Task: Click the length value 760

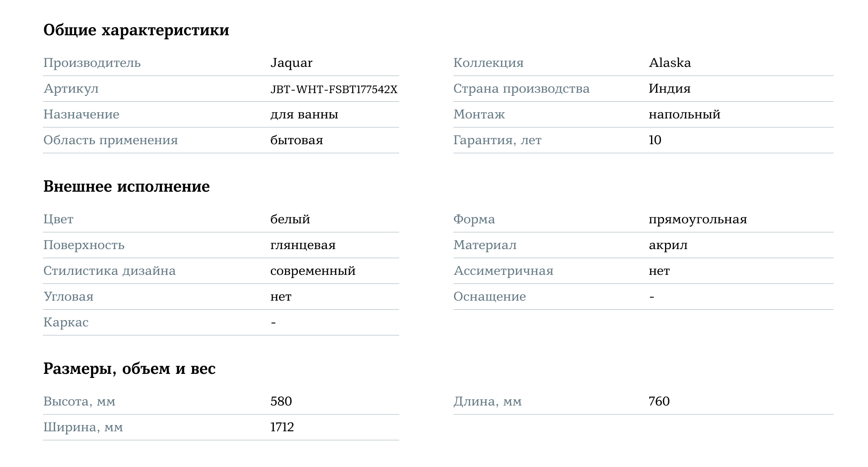Action: pyautogui.click(x=659, y=401)
